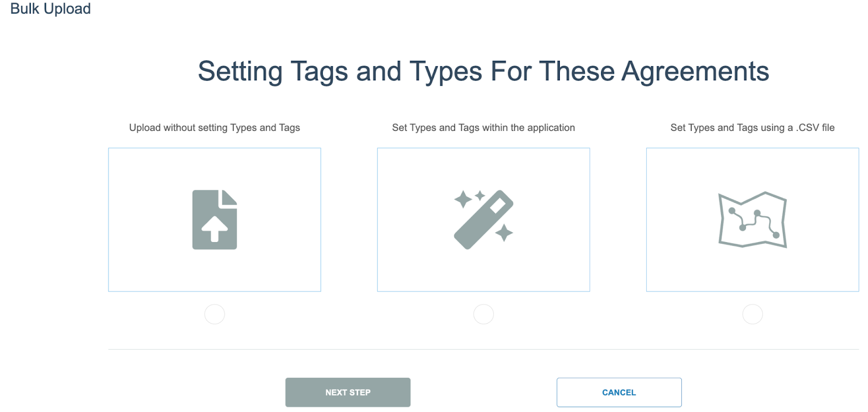Click "Upload without setting Types and Tags" label
Image resolution: width=868 pixels, height=412 pixels.
click(x=214, y=128)
